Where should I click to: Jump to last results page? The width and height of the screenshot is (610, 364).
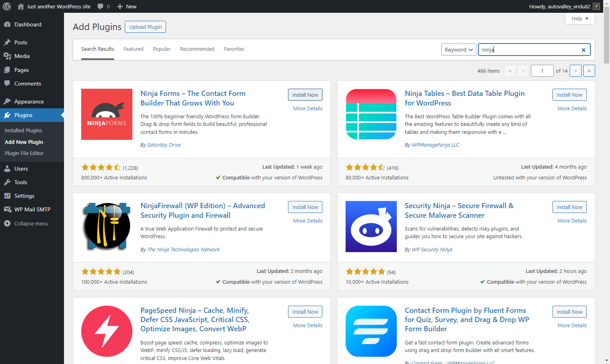(589, 71)
